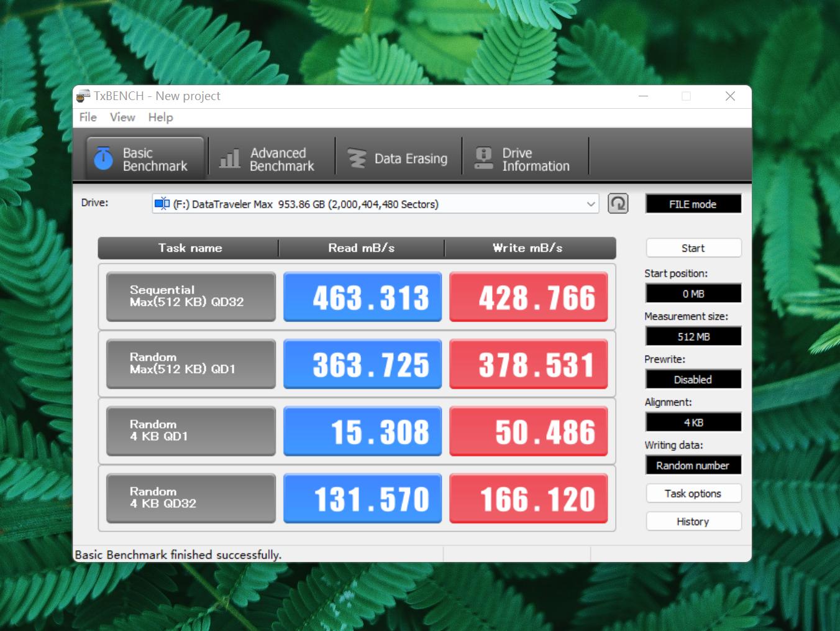840x631 pixels.
Task: Open the Drive Information tab
Action: point(526,159)
